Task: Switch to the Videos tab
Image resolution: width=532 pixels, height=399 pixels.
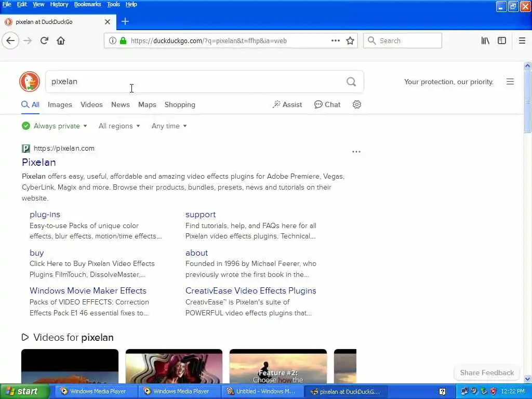Action: 91,104
